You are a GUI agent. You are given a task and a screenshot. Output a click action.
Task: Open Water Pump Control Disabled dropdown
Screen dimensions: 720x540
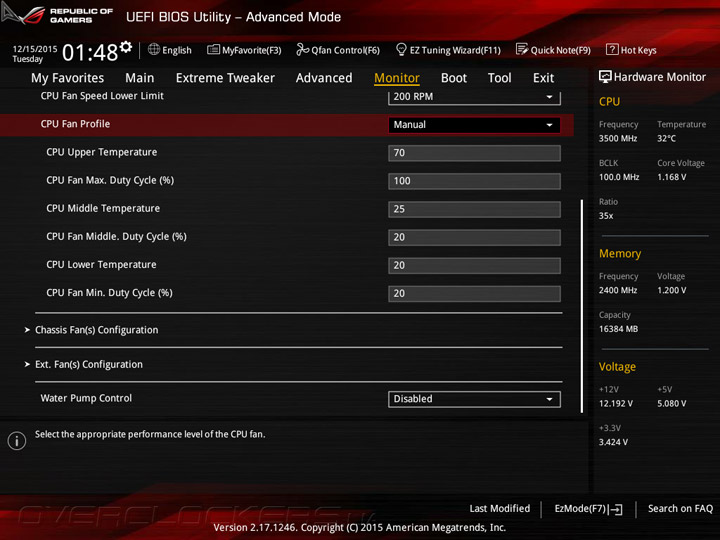coord(474,399)
